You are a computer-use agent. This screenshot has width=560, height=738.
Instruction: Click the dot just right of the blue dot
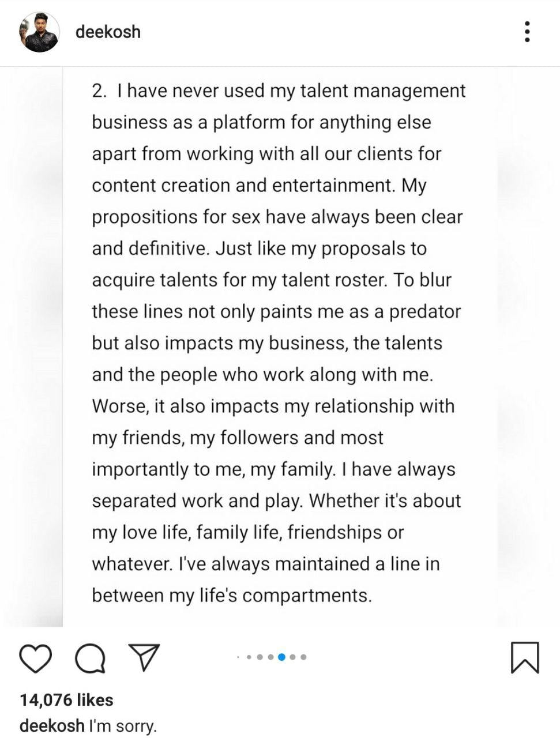coord(292,657)
